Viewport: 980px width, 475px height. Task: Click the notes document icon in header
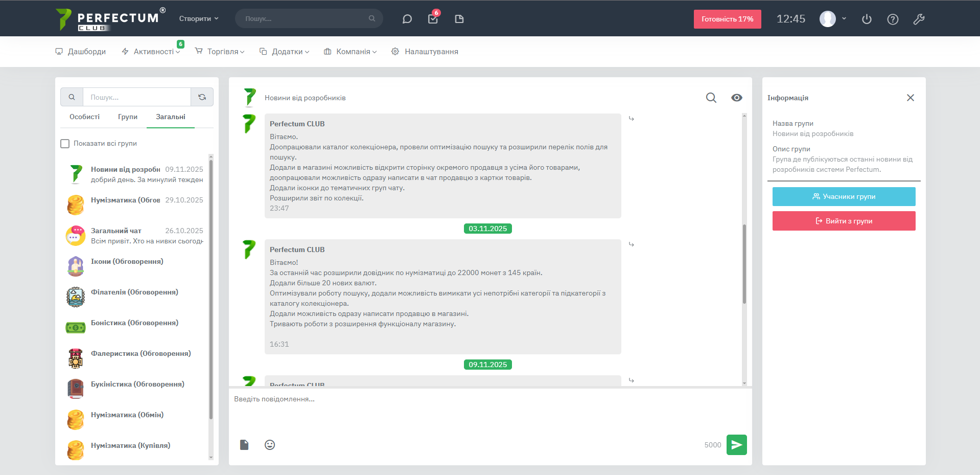[x=459, y=19]
